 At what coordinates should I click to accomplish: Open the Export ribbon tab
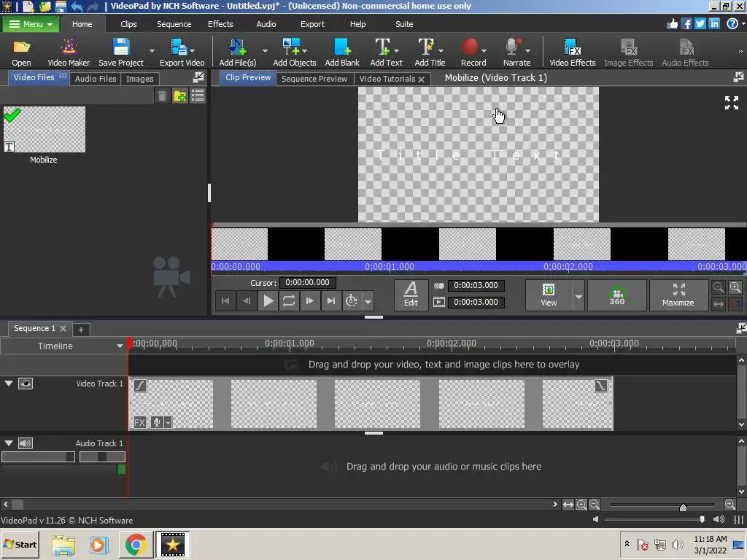pos(312,24)
